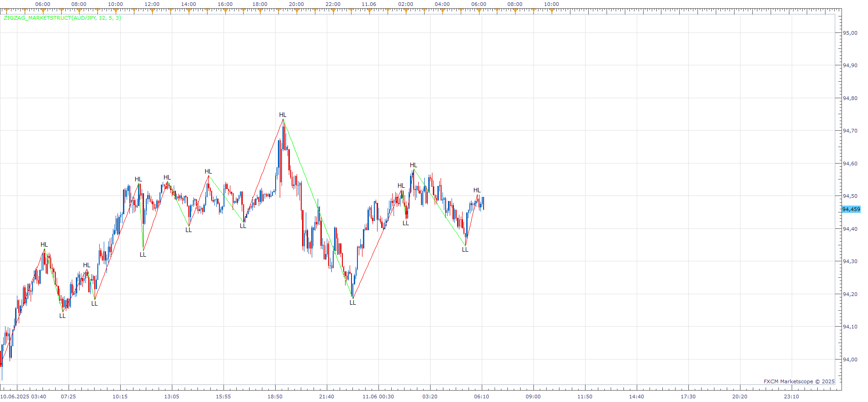Click the 94,10 price axis label
Screen dimensions: 868x402
850,327
